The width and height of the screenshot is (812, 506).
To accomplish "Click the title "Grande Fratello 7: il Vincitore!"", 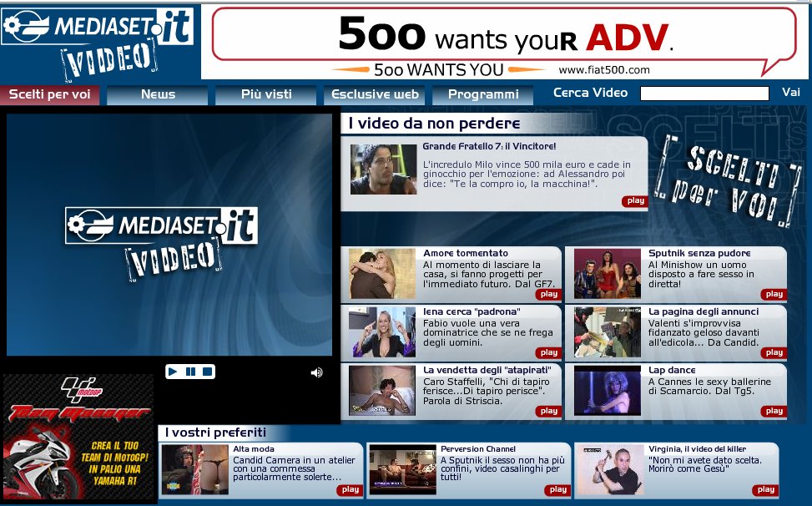I will click(489, 147).
